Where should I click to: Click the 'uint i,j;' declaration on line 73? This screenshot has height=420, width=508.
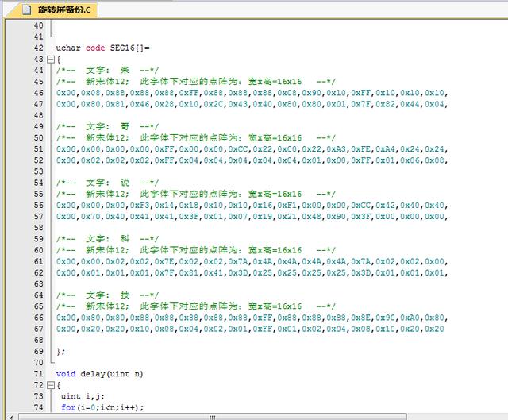83,396
